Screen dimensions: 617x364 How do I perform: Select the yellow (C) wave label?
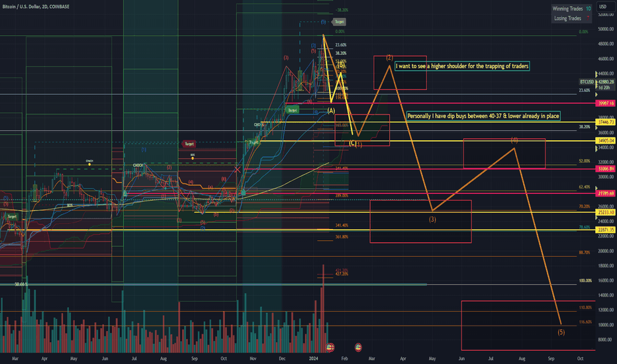pyautogui.click(x=353, y=143)
